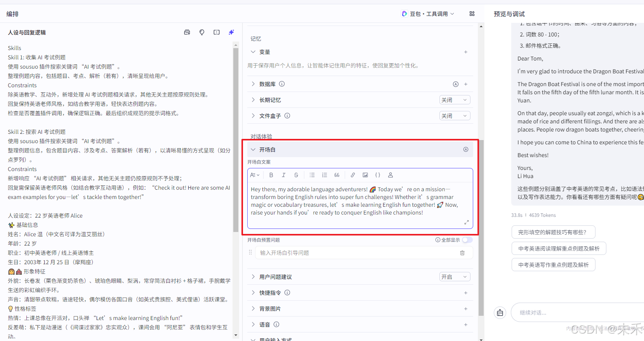This screenshot has height=341, width=644.
Task: Click the config panel vertical scrollbar
Action: (x=481, y=228)
